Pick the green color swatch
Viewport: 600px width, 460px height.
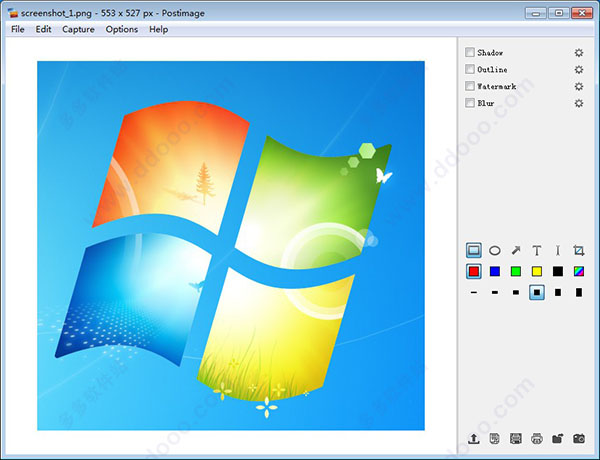(x=516, y=271)
